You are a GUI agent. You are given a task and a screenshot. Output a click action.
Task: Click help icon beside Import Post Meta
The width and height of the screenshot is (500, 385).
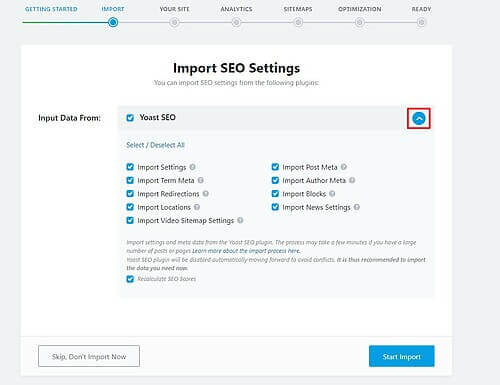pyautogui.click(x=344, y=167)
